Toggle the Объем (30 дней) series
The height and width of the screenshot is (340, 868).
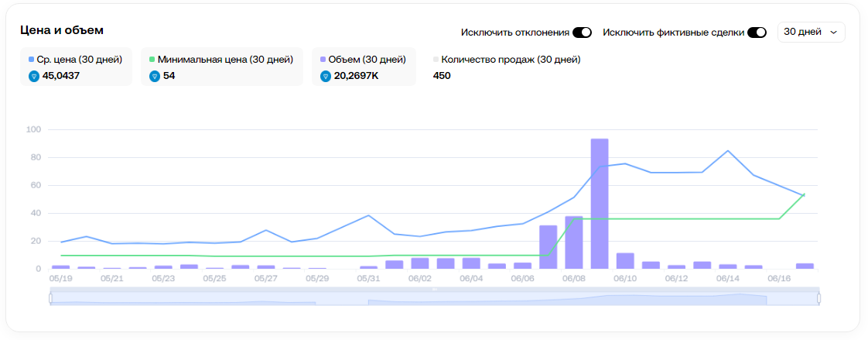[364, 67]
